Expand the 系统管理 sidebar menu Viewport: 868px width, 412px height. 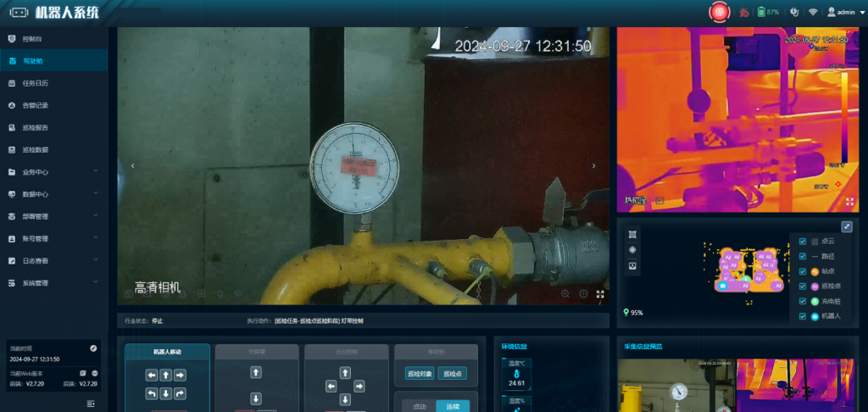(x=51, y=282)
